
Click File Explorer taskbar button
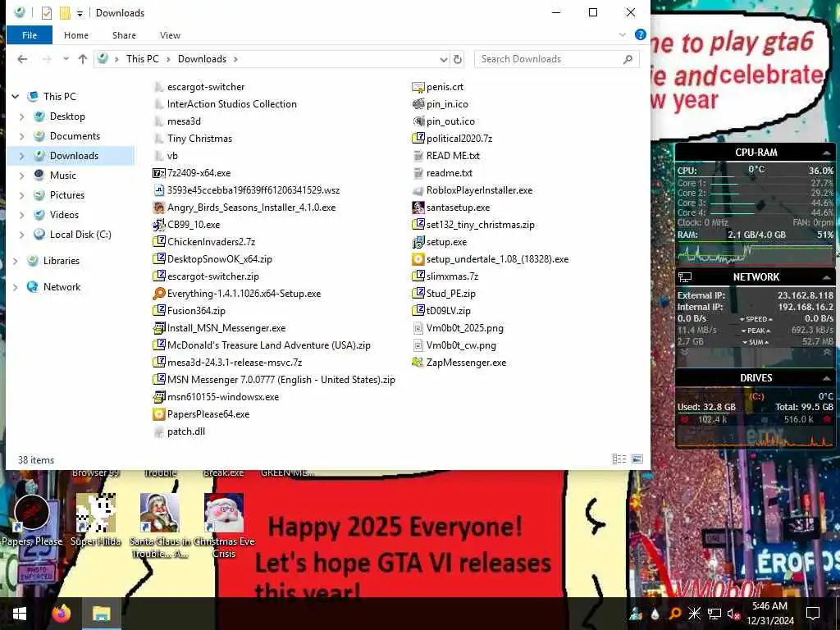point(101,614)
